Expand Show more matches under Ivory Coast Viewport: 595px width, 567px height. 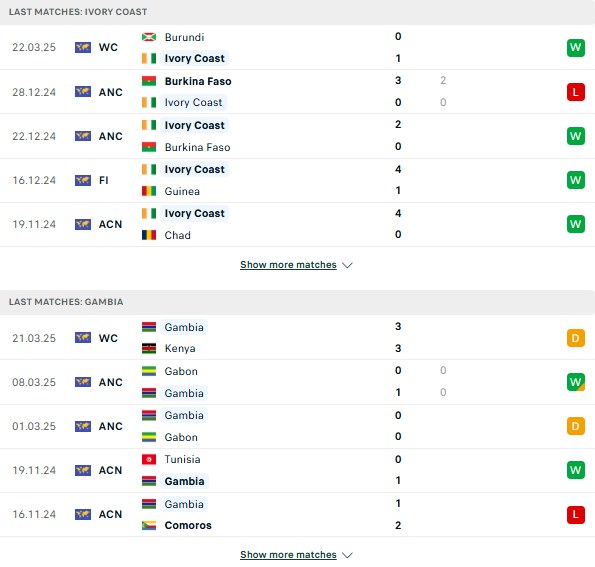point(288,265)
